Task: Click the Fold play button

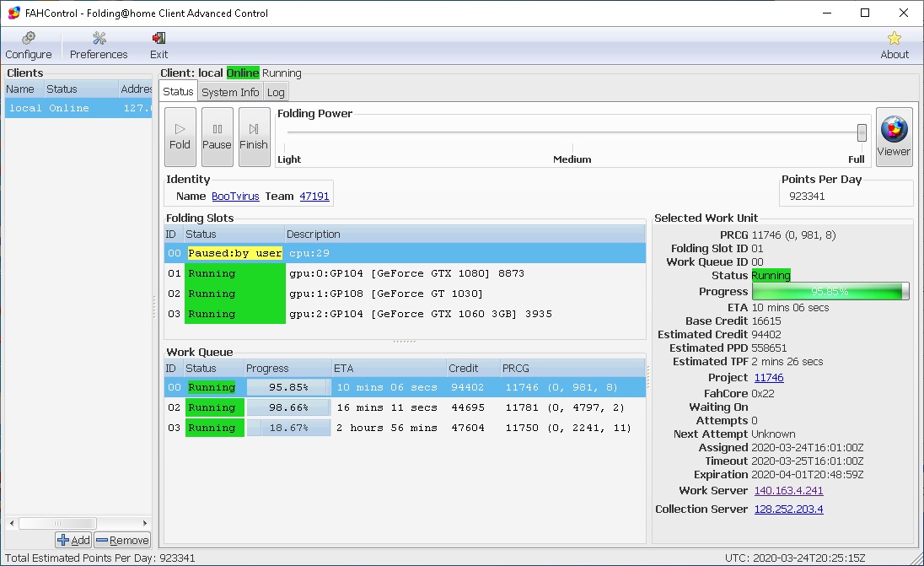Action: [180, 137]
